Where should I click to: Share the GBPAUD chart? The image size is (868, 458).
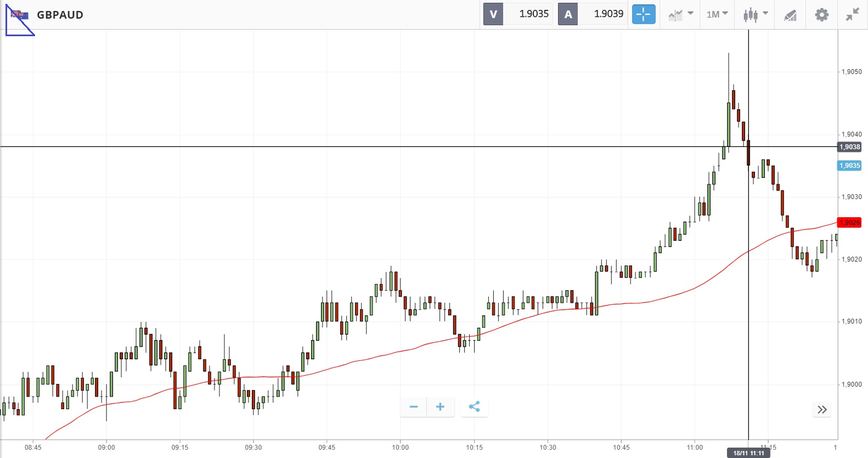[x=475, y=407]
